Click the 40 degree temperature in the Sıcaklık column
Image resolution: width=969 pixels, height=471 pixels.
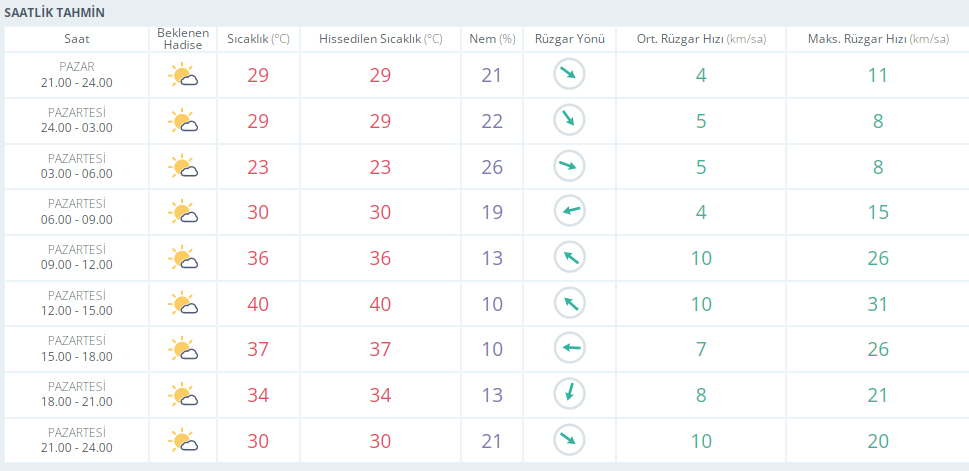[258, 304]
